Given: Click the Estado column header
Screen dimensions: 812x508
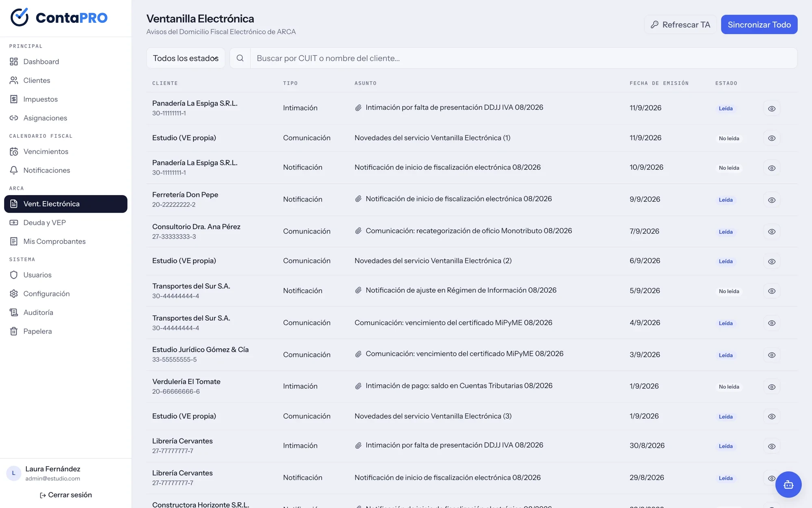Looking at the screenshot, I should (726, 83).
